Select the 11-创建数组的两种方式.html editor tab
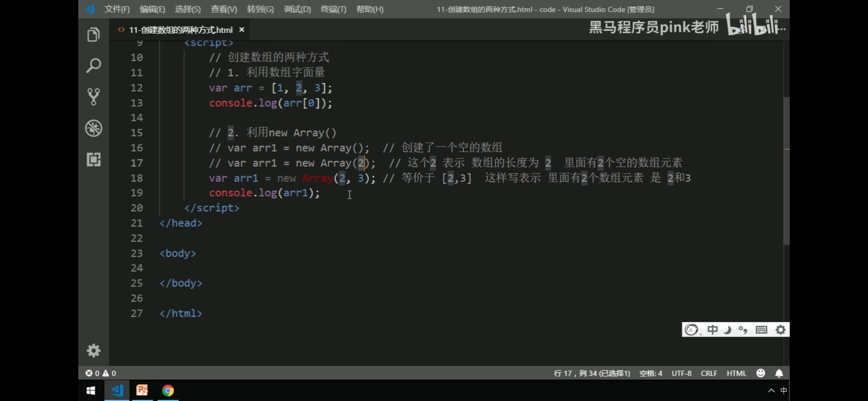This screenshot has height=401, width=868. 180,30
